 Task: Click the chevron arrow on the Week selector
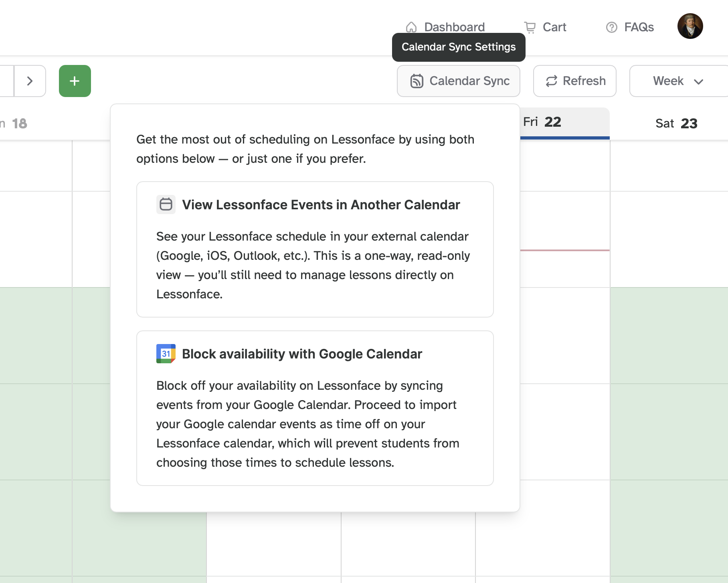698,81
